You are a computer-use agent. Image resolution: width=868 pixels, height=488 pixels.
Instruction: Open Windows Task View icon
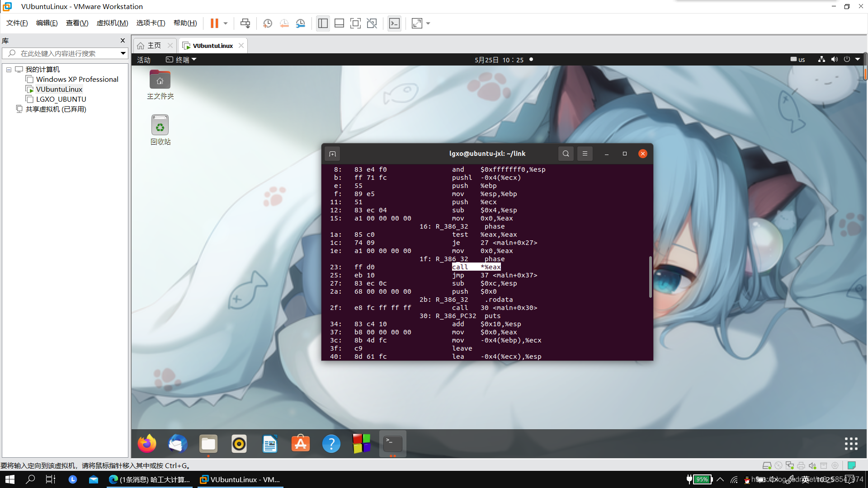(51, 479)
